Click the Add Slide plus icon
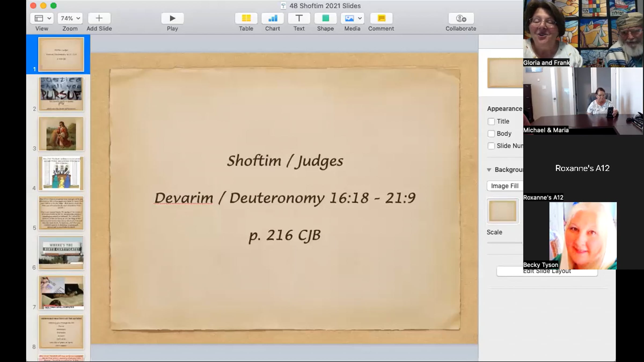The width and height of the screenshot is (644, 362). tap(99, 18)
